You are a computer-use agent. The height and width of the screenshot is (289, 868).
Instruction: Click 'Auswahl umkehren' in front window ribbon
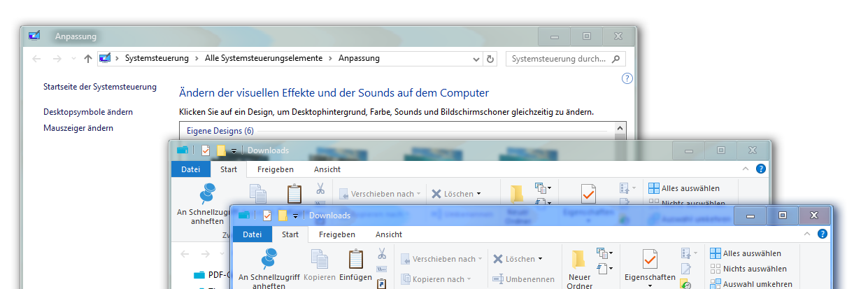point(750,284)
